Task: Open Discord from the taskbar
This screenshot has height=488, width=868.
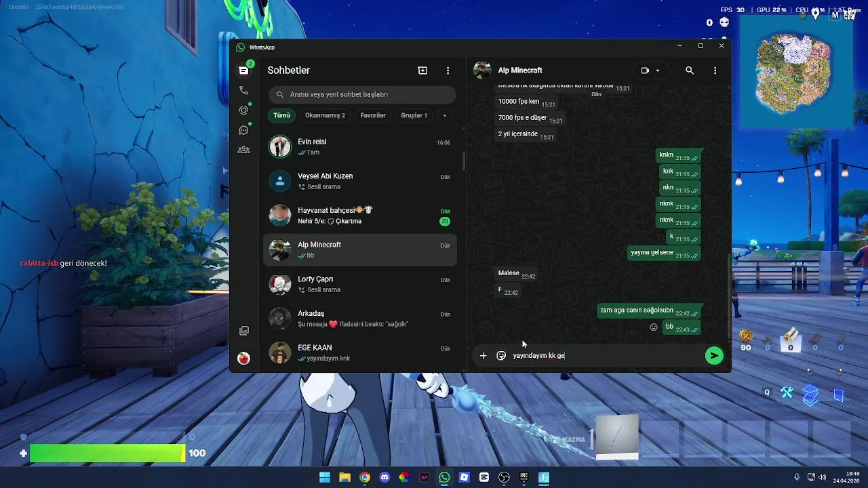Action: pyautogui.click(x=384, y=477)
